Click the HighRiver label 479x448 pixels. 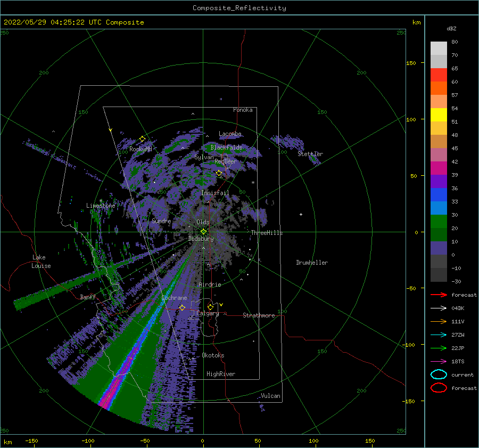pyautogui.click(x=221, y=374)
